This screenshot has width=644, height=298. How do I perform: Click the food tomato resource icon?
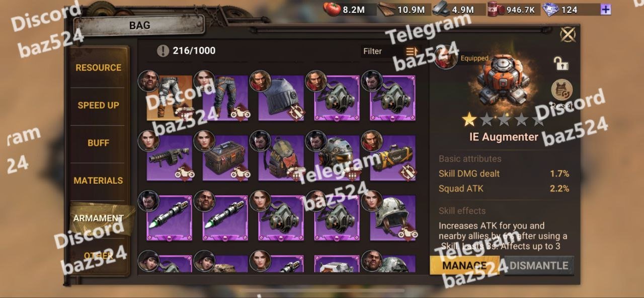point(333,9)
